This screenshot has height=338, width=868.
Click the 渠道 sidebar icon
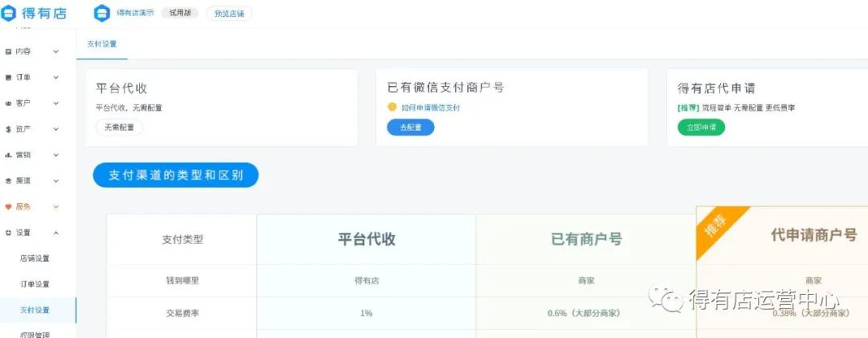(x=8, y=181)
